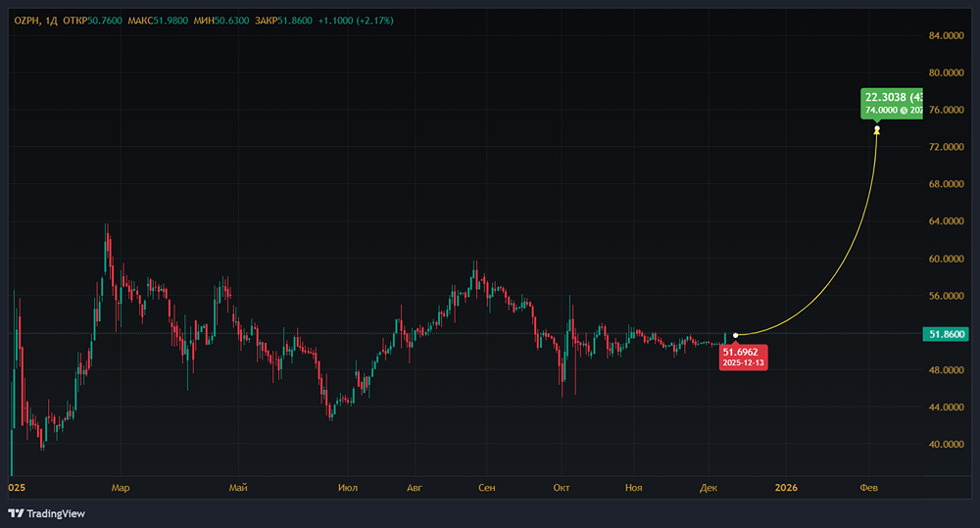Click the 84.0000 price axis label
This screenshot has width=980, height=528.
tap(947, 35)
